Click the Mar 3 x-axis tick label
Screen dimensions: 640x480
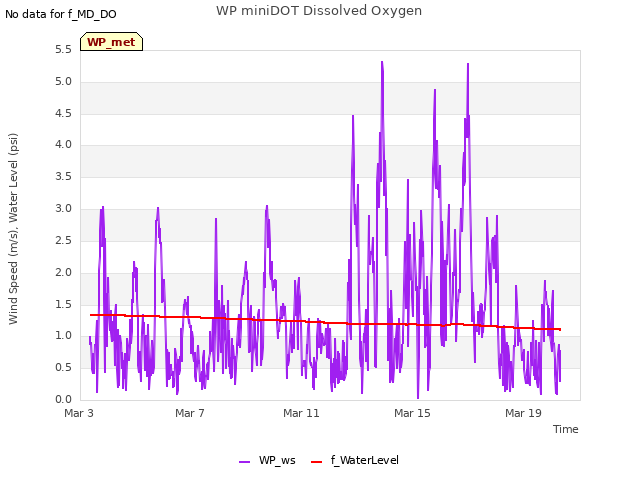(x=79, y=413)
